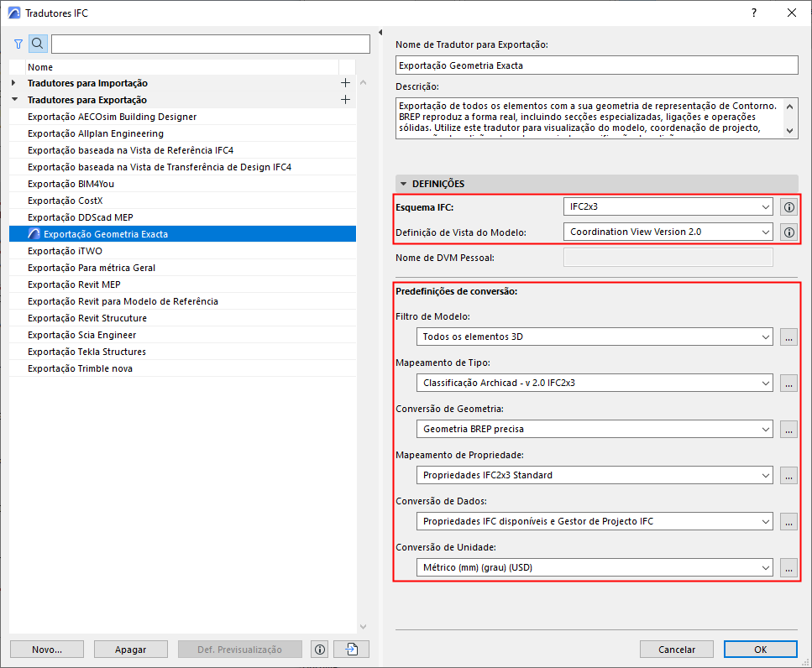Add new import translator with plus icon
The image size is (812, 668).
(345, 83)
